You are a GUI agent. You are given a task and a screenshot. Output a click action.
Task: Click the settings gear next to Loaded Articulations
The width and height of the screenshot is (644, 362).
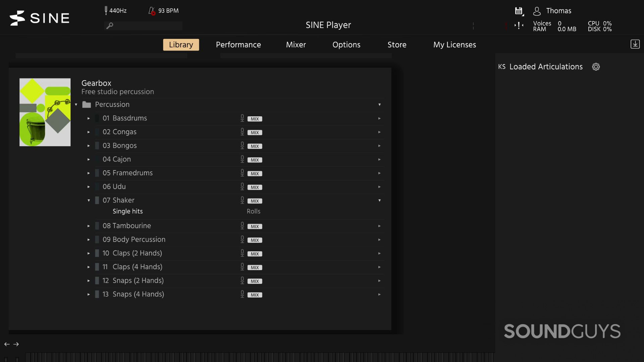point(596,67)
